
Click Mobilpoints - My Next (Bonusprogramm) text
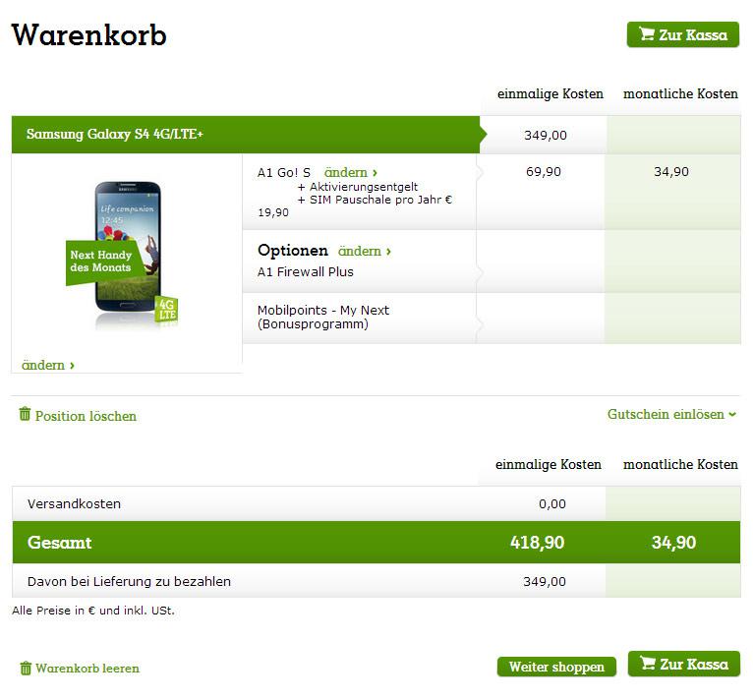click(323, 318)
